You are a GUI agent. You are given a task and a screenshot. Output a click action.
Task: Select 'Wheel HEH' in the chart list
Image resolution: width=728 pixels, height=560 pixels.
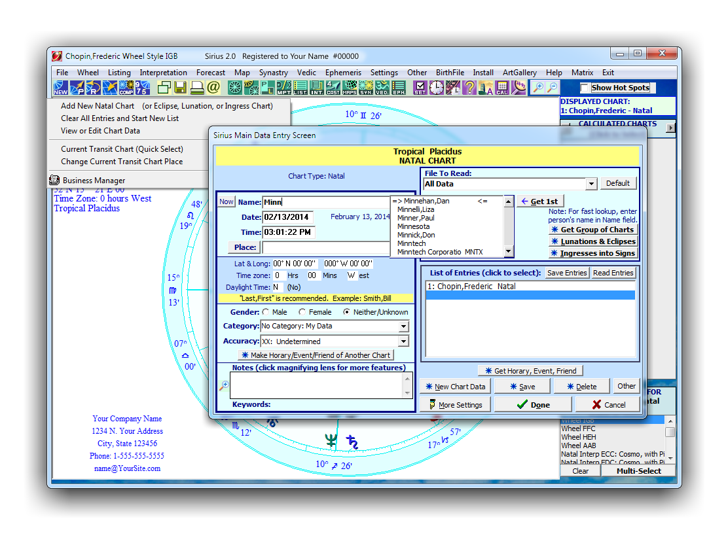(x=579, y=437)
